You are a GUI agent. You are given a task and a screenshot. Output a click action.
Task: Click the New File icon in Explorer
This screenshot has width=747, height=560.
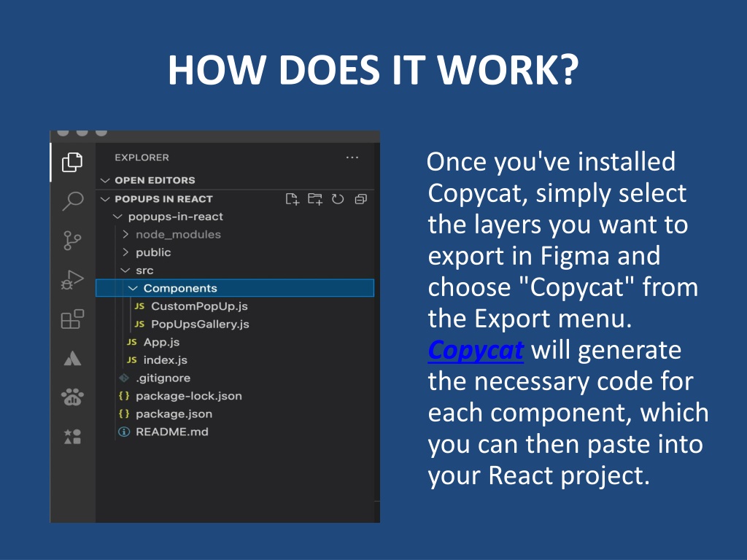[x=292, y=199]
